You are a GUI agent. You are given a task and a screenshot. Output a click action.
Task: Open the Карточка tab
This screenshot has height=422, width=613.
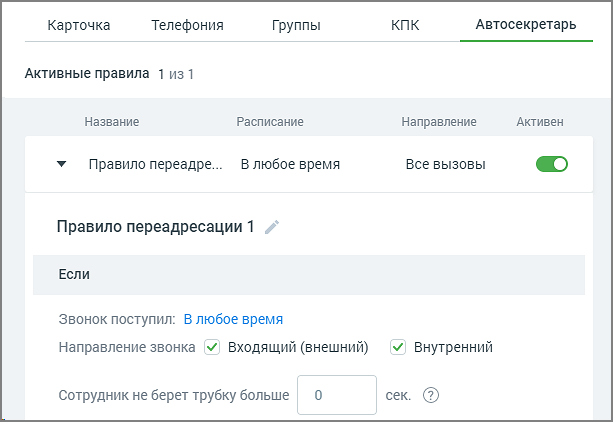79,25
